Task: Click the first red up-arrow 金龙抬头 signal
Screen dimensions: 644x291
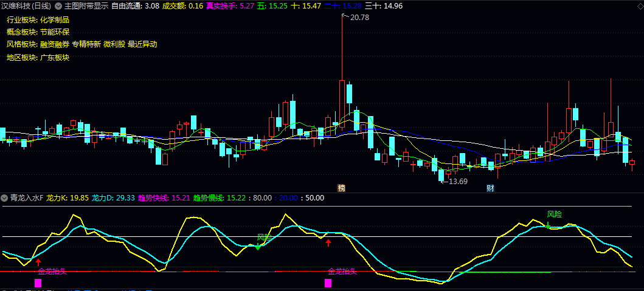Action: tap(39, 262)
